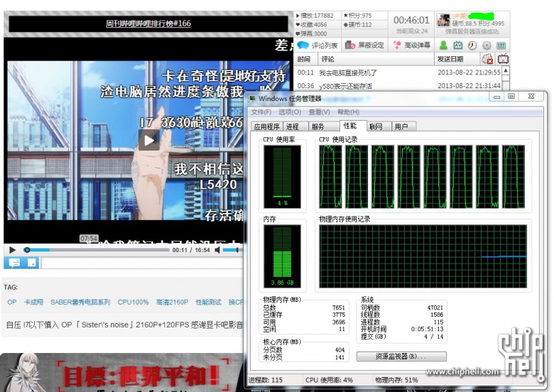Open the 评论列表 comment list tab
Screen dimensions: 554x392
pos(317,45)
